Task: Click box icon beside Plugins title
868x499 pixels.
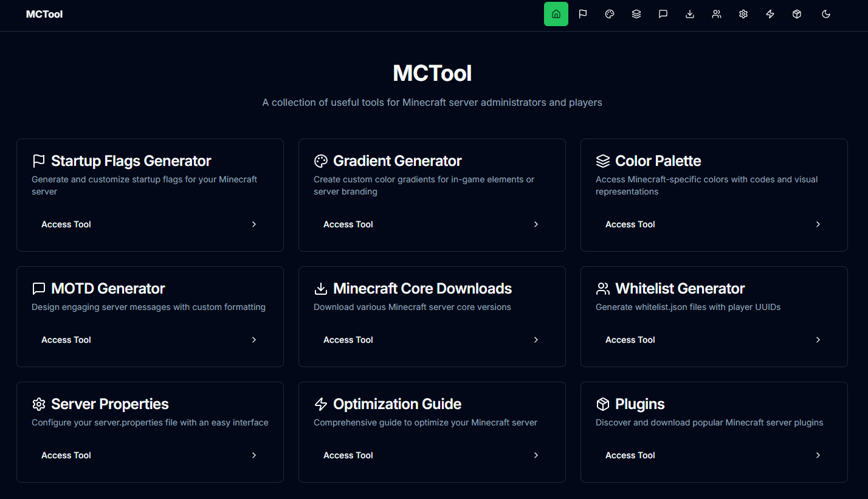Action: pos(603,404)
